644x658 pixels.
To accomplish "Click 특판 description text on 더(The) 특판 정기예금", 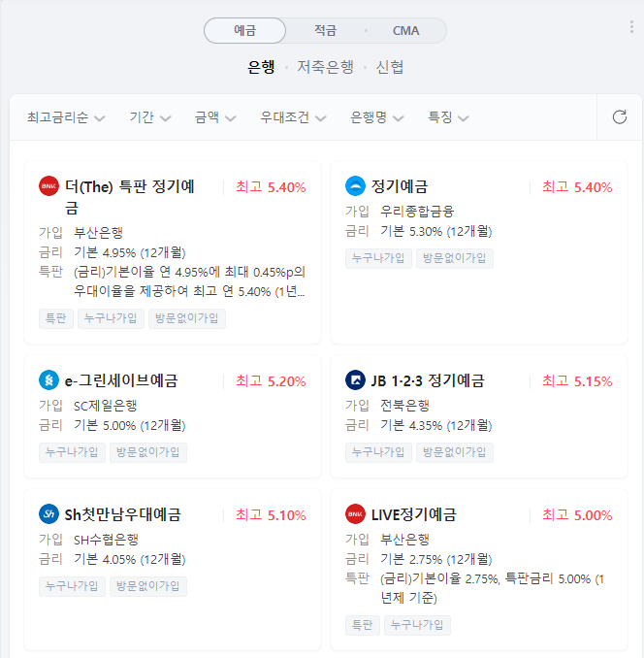I will (189, 281).
